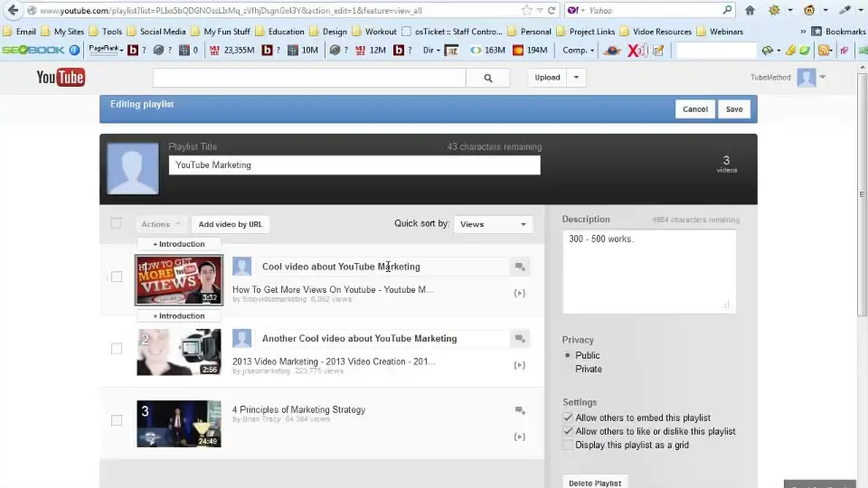Click Yahoo search magnifier in browser
This screenshot has height=488, width=868.
point(727,10)
